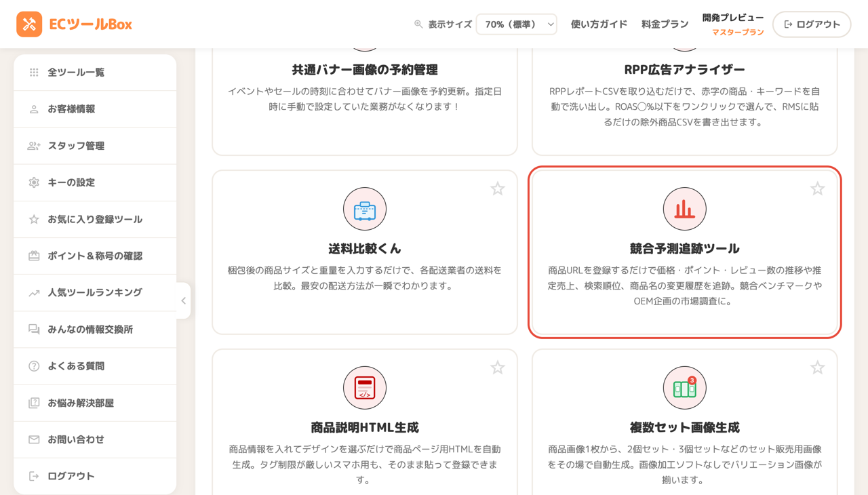Click the 開発プレビュー マスタープラン label

pos(733,24)
